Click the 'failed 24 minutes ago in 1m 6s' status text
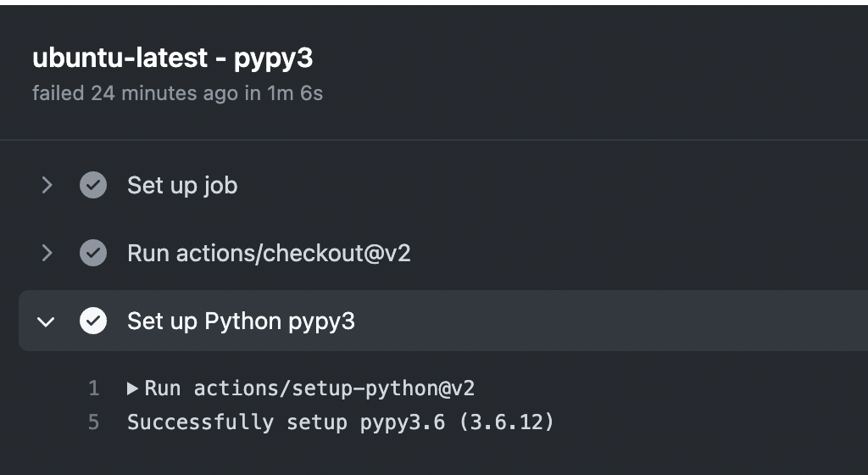The image size is (868, 475). coord(178,93)
